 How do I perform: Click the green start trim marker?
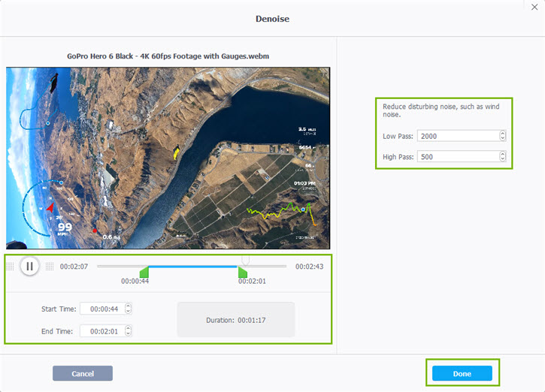[144, 272]
